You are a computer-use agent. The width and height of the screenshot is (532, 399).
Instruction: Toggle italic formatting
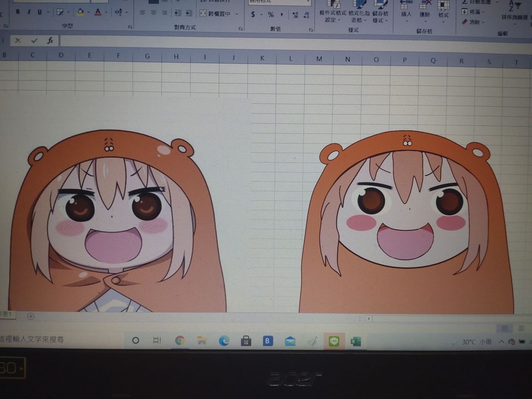point(29,12)
